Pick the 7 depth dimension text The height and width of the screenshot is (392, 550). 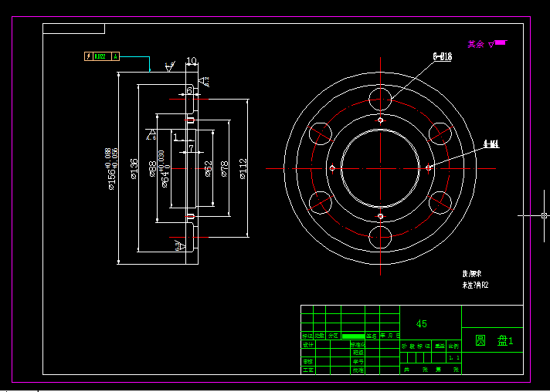191,148
